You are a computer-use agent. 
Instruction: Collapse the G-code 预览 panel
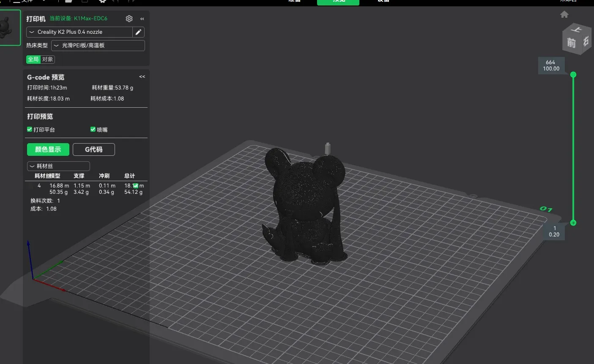point(142,77)
